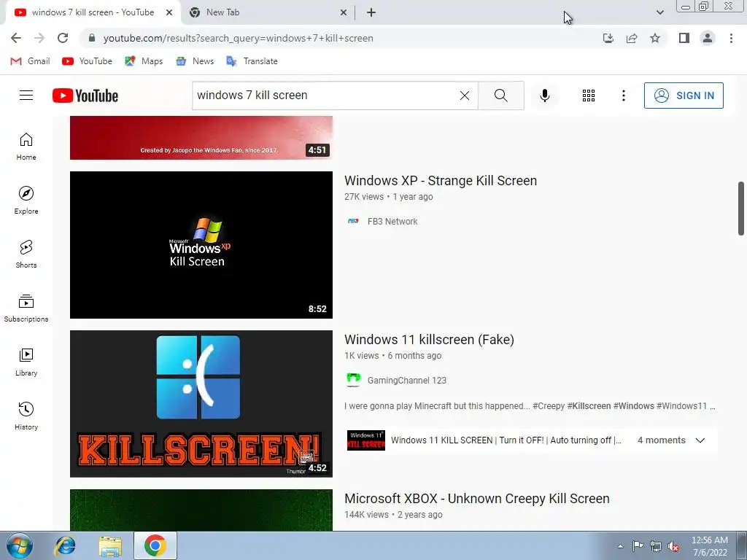Viewport: 747px width, 560px height.
Task: Switch to the New Tab tab
Action: (x=268, y=13)
